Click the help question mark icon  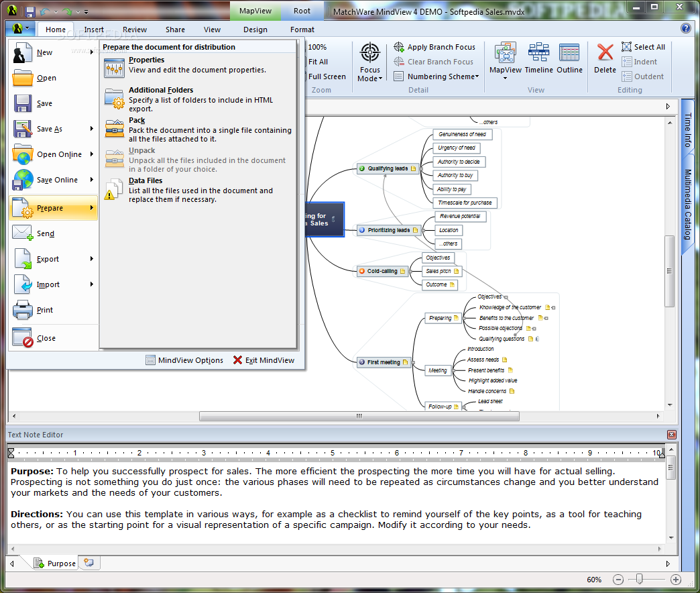click(x=686, y=29)
